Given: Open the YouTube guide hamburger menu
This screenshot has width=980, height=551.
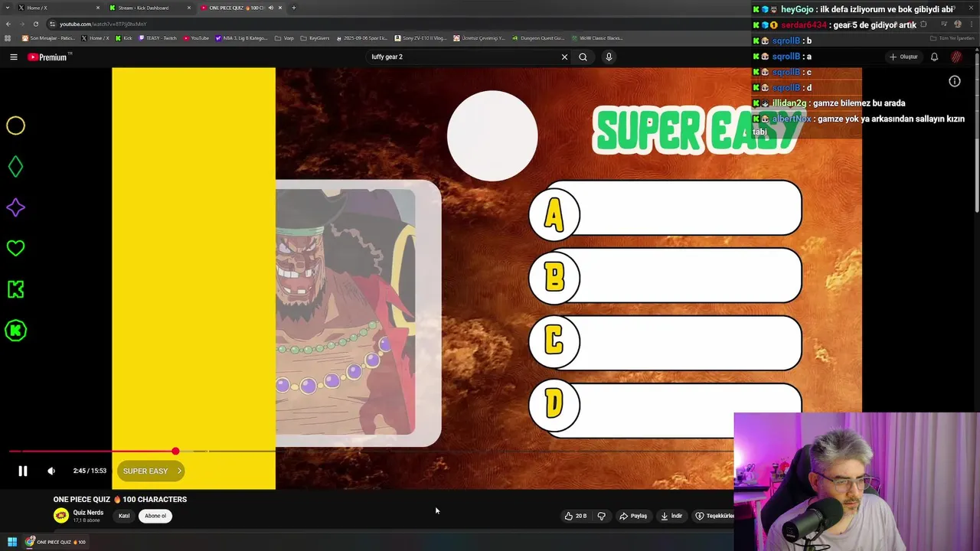Looking at the screenshot, I should pyautogui.click(x=13, y=57).
